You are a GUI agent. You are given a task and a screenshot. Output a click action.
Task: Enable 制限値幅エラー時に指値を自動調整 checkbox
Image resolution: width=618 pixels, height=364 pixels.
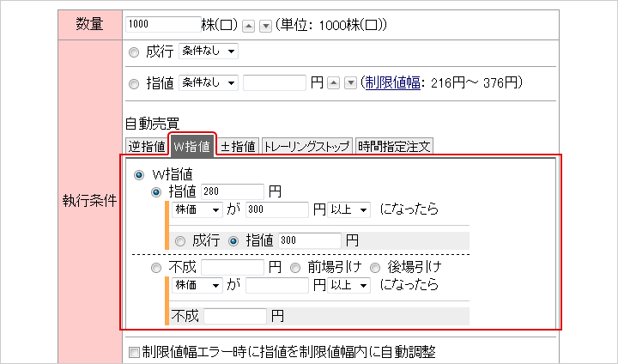(135, 352)
